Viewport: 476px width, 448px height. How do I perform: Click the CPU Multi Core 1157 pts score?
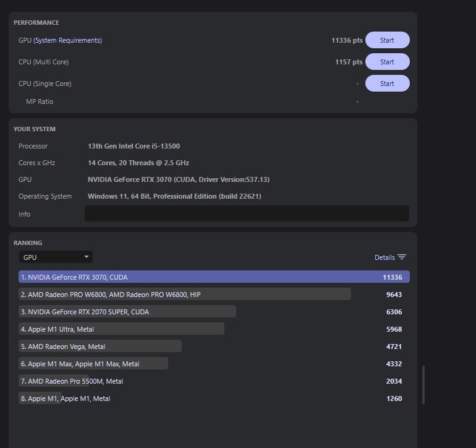coord(348,62)
